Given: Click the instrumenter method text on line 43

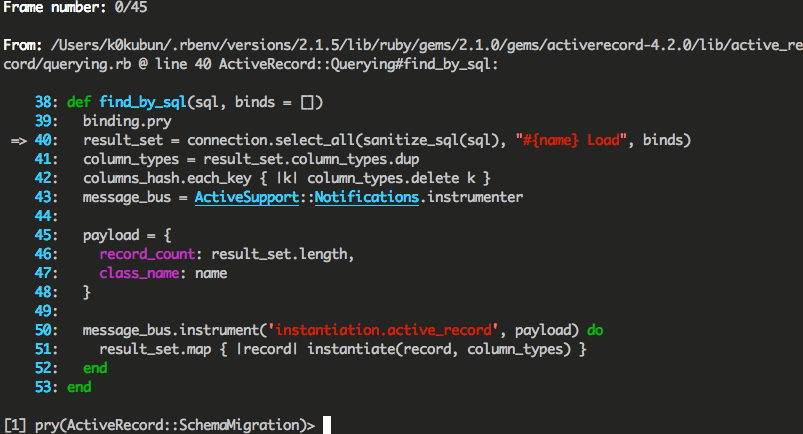Looking at the screenshot, I should 475,197.
